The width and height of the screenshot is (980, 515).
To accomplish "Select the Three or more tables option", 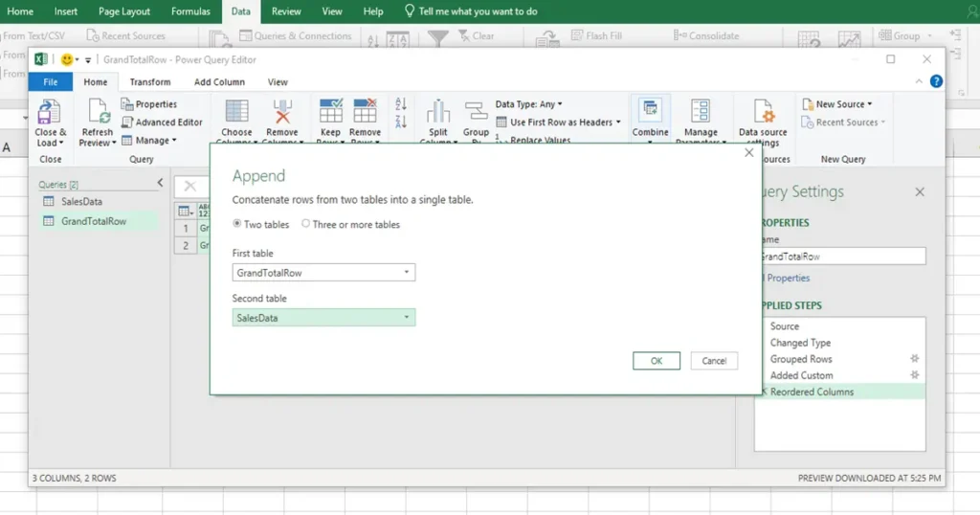I will point(305,224).
